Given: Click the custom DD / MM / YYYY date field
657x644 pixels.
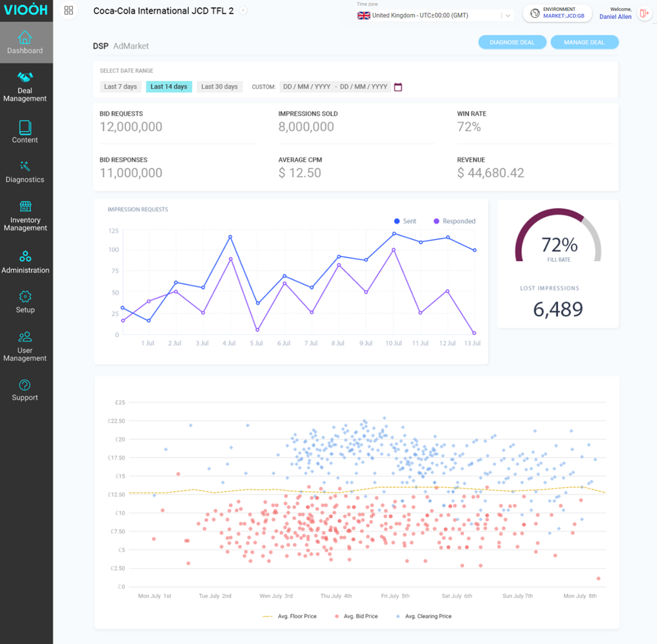Looking at the screenshot, I should coord(335,87).
